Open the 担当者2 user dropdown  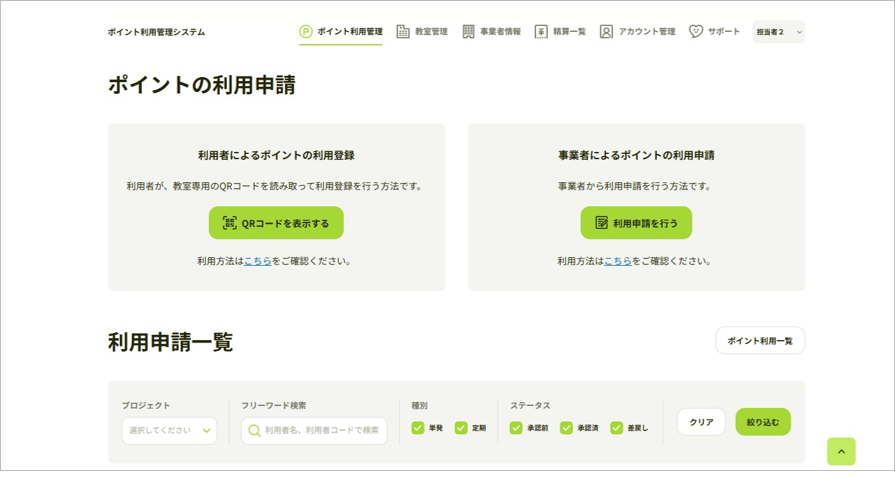pos(779,32)
